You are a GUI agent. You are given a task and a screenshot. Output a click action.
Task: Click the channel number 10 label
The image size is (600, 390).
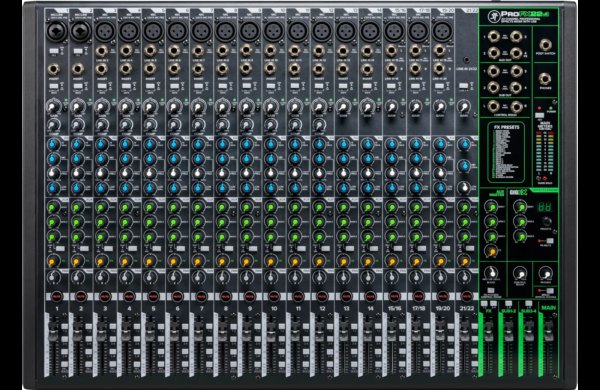274,308
